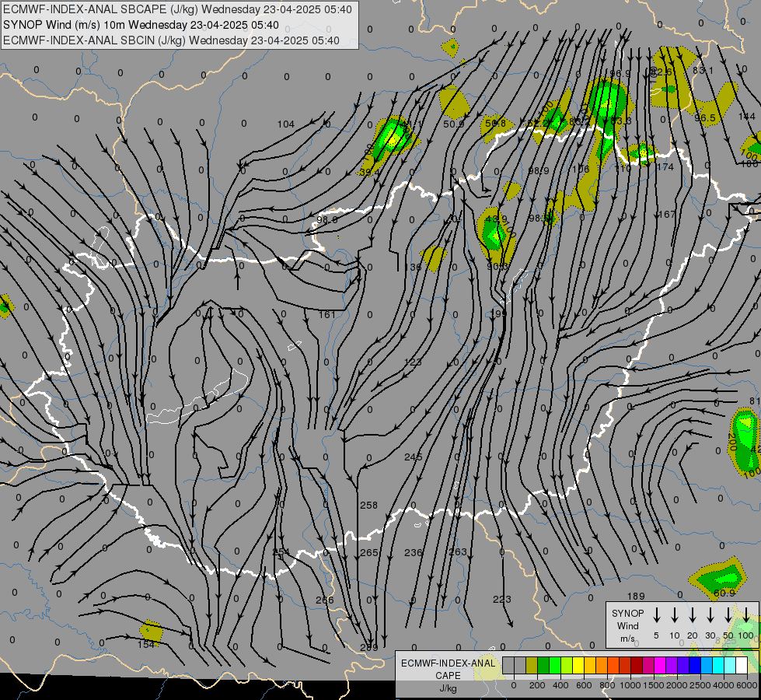Click the map value 189
The width and height of the screenshot is (761, 700).
point(636,596)
